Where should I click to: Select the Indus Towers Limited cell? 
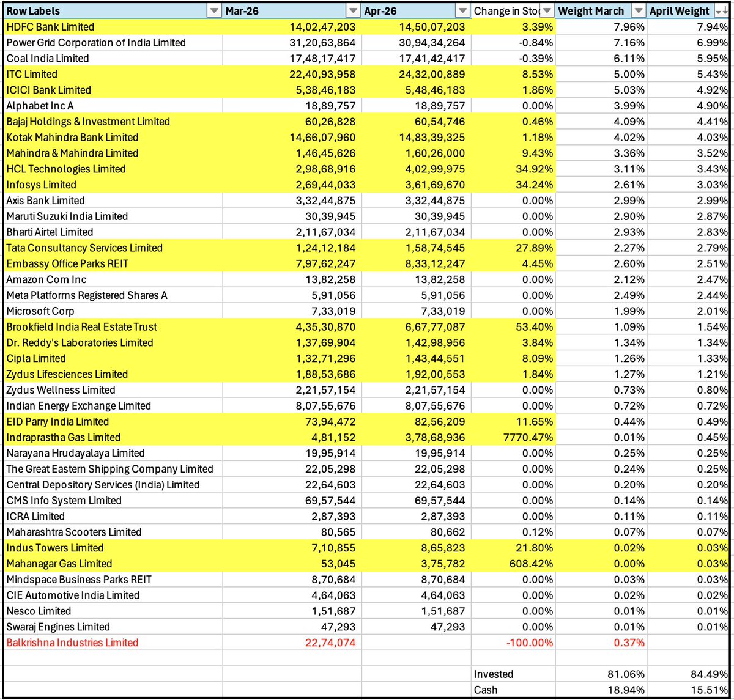(x=113, y=548)
